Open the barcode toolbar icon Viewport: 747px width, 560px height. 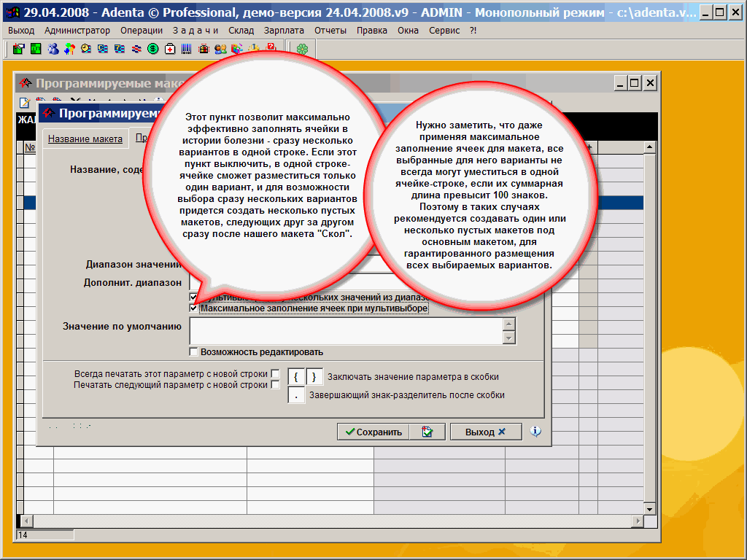(187, 49)
